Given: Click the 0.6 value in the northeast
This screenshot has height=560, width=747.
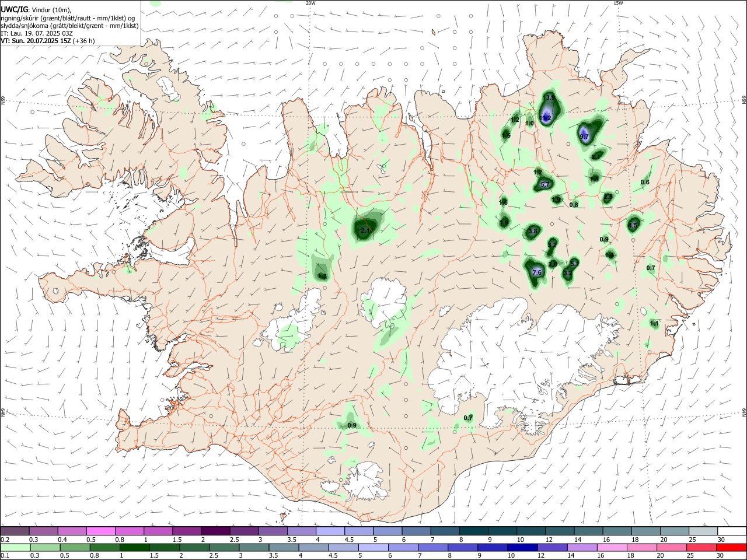Looking at the screenshot, I should [645, 183].
